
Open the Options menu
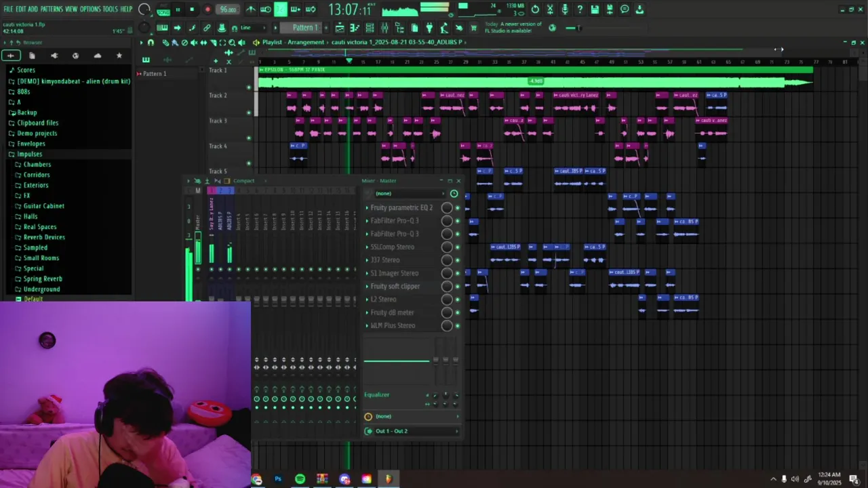coord(90,9)
